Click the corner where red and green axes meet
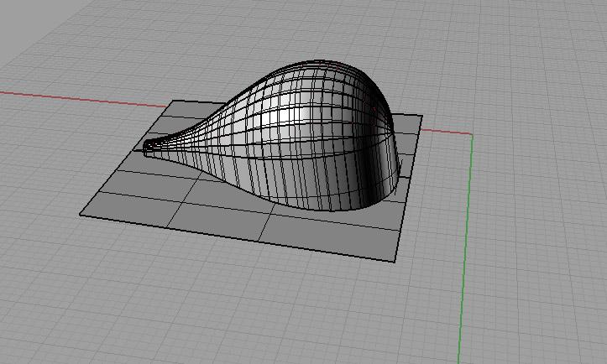This screenshot has height=364, width=607. [x=471, y=135]
